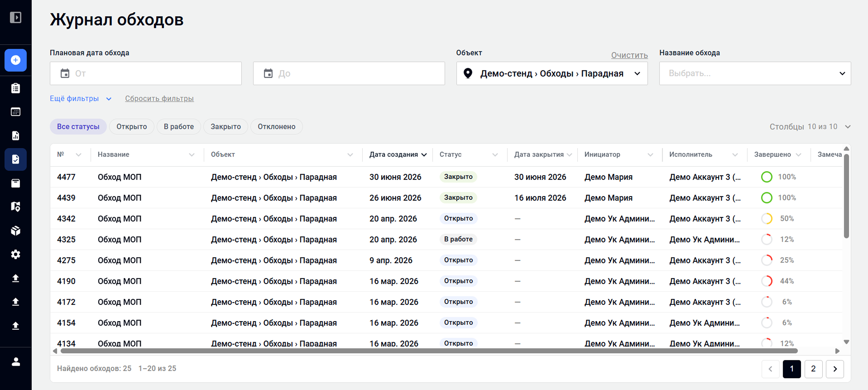Select the Все статусы filter tab
The height and width of the screenshot is (390, 868).
point(78,127)
